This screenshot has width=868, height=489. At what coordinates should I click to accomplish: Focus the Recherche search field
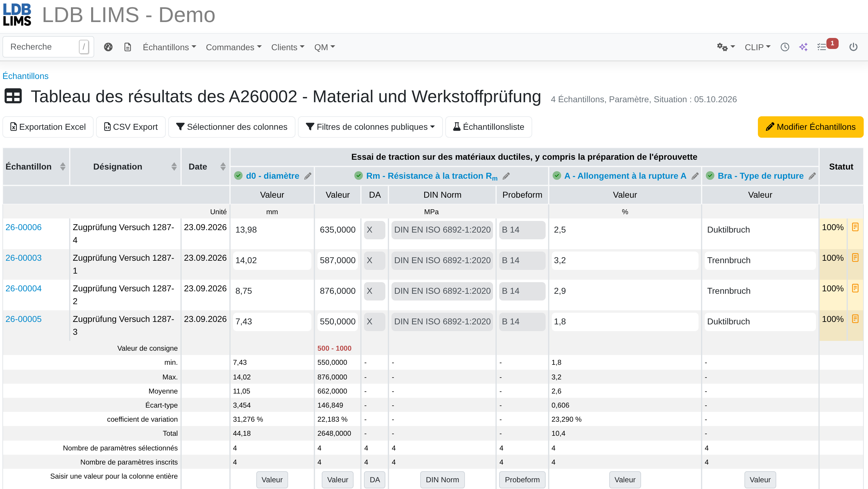48,47
